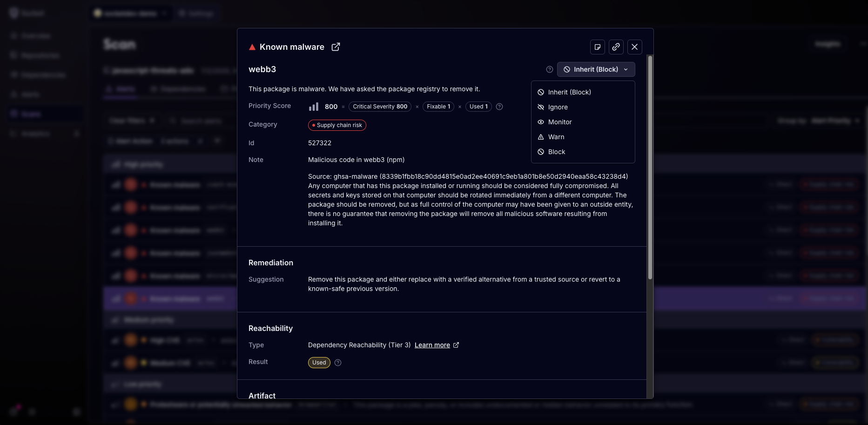Click the external icon after Learn more
868x425 pixels.
pyautogui.click(x=456, y=345)
